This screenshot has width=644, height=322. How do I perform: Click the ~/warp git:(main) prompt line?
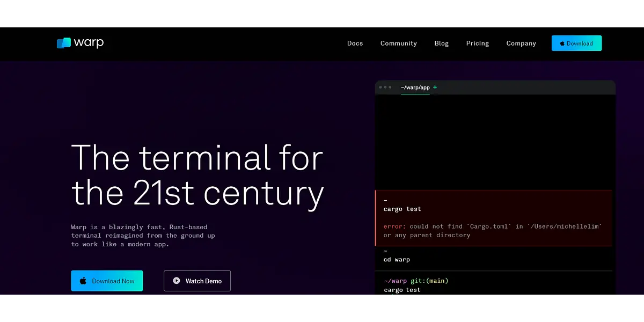pos(416,281)
